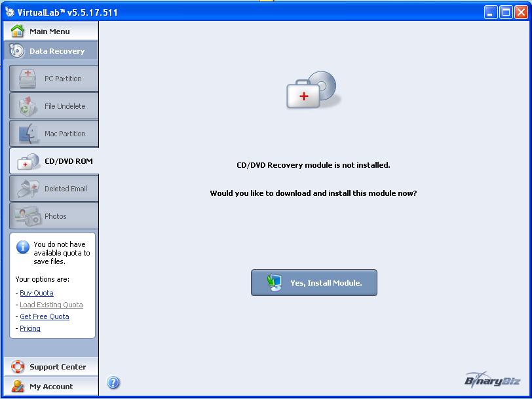The width and height of the screenshot is (532, 399).
Task: Click the blue info icon in quota box
Action: click(x=23, y=247)
